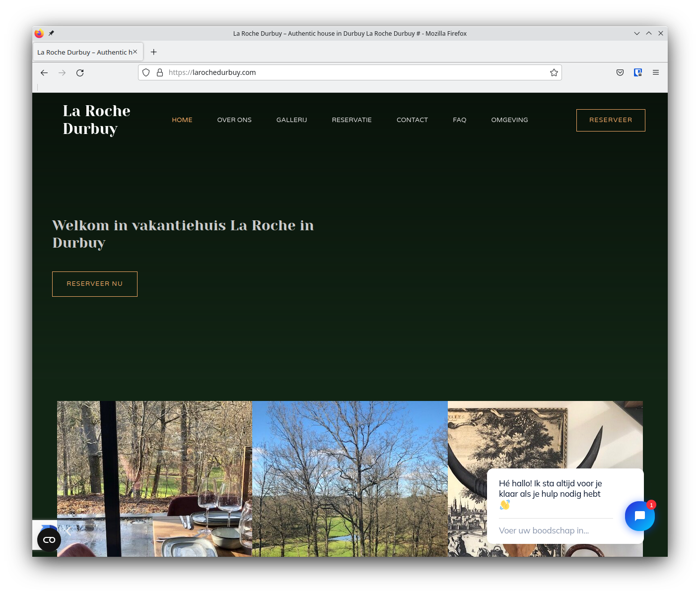
Task: Click the RESERVEER header button
Action: pyautogui.click(x=611, y=120)
